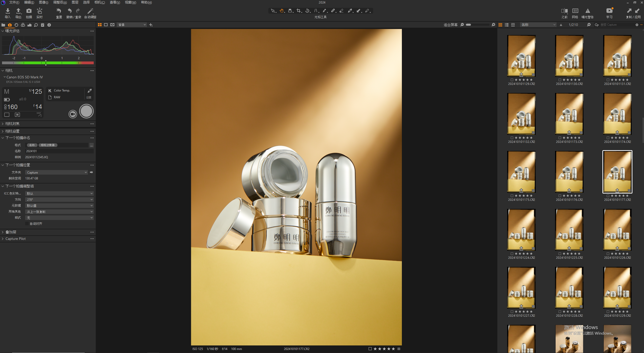Select the Draw Mask brush tool

click(325, 11)
